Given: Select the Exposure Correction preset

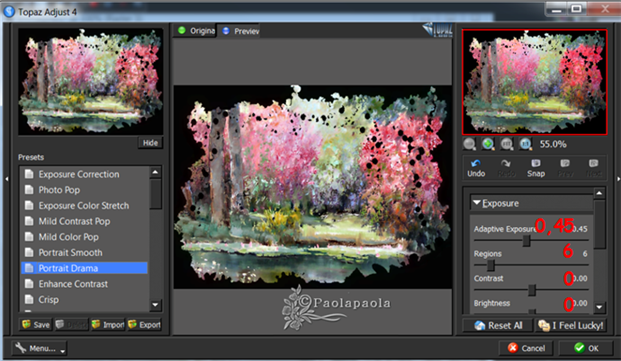Looking at the screenshot, I should (84, 174).
